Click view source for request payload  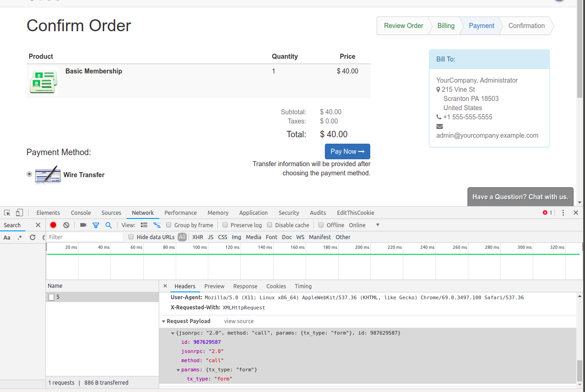point(239,321)
